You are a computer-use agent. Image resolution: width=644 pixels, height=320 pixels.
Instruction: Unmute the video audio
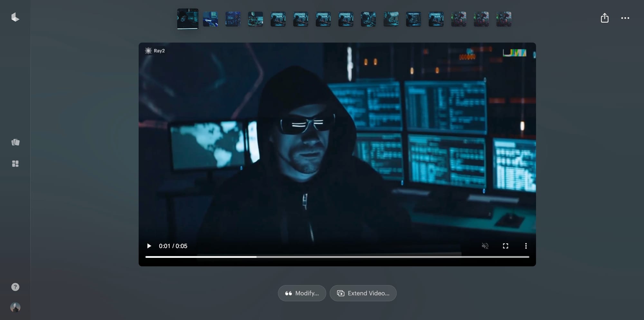(x=485, y=246)
